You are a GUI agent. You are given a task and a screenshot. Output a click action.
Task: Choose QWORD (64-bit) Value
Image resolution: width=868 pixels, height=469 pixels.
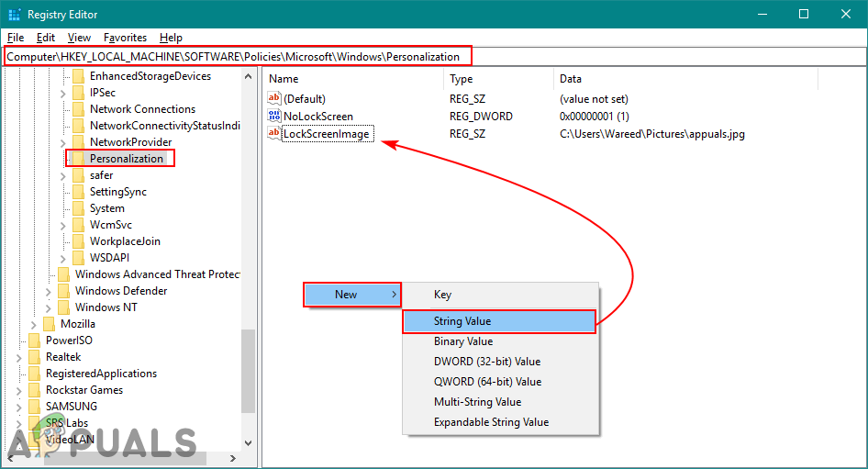[500, 382]
